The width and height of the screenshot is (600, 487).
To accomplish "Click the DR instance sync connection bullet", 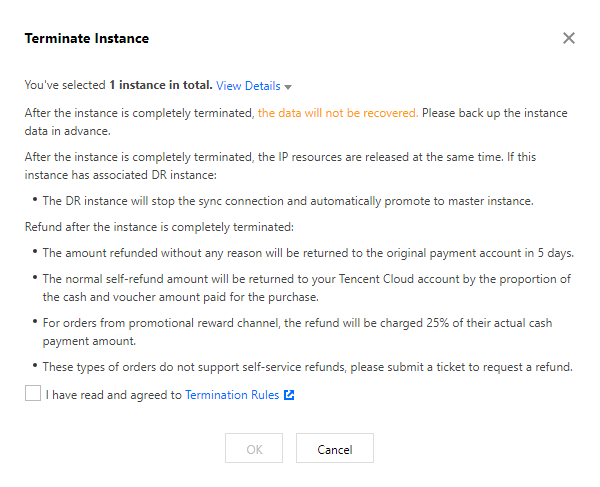I will click(x=287, y=201).
